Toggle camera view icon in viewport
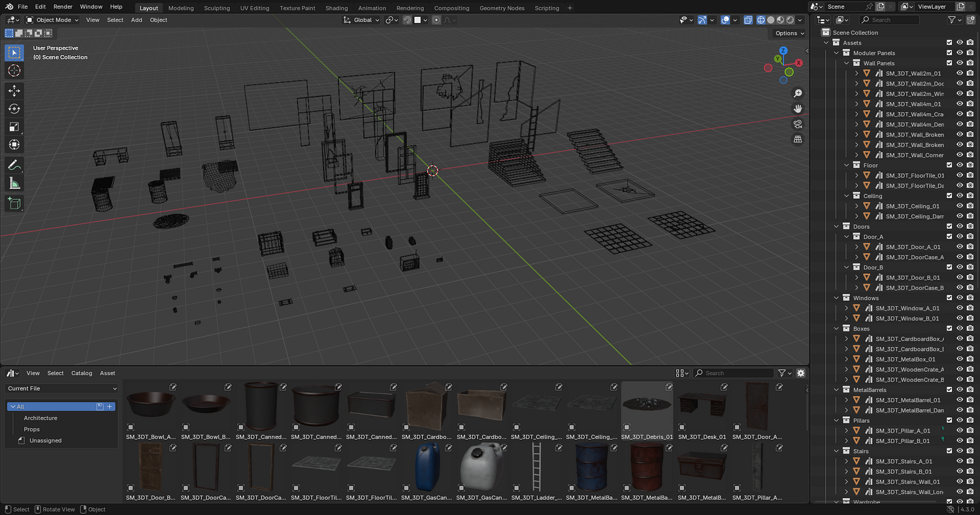 point(798,124)
